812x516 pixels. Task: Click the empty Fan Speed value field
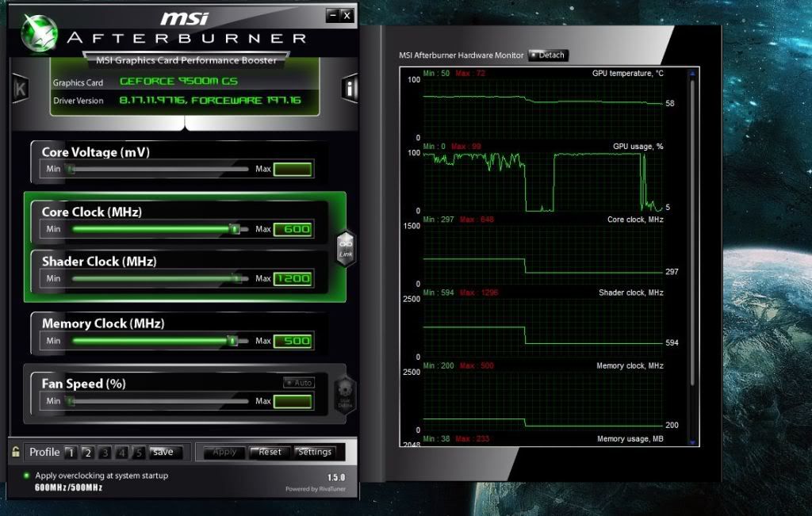tap(293, 402)
